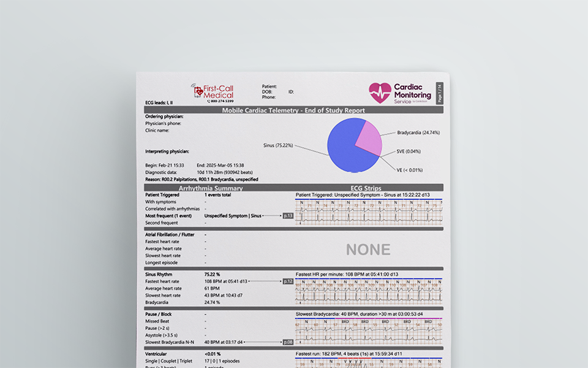Screen dimensions: 588x368
Task: Click the Bradycardia 24.74 % value
Action: [x=213, y=302]
